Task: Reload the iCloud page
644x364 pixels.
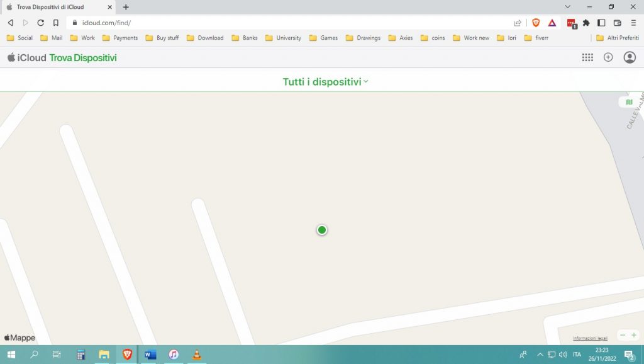Action: tap(41, 23)
